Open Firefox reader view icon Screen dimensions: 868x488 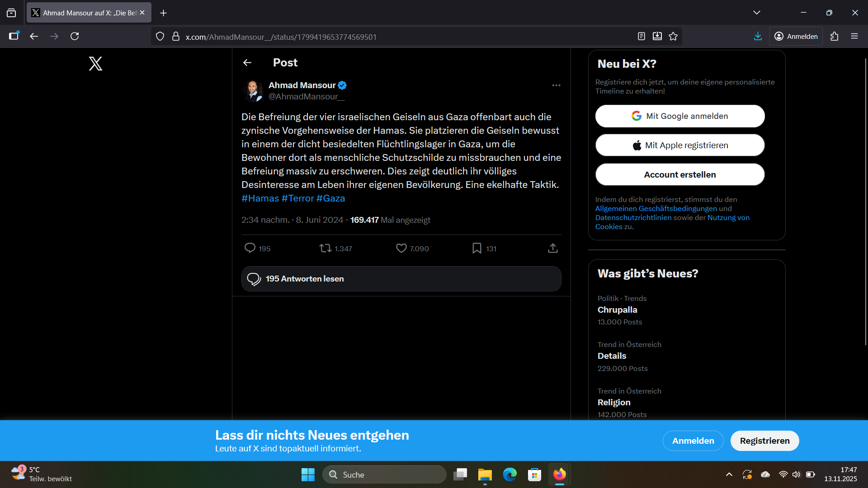[641, 37]
